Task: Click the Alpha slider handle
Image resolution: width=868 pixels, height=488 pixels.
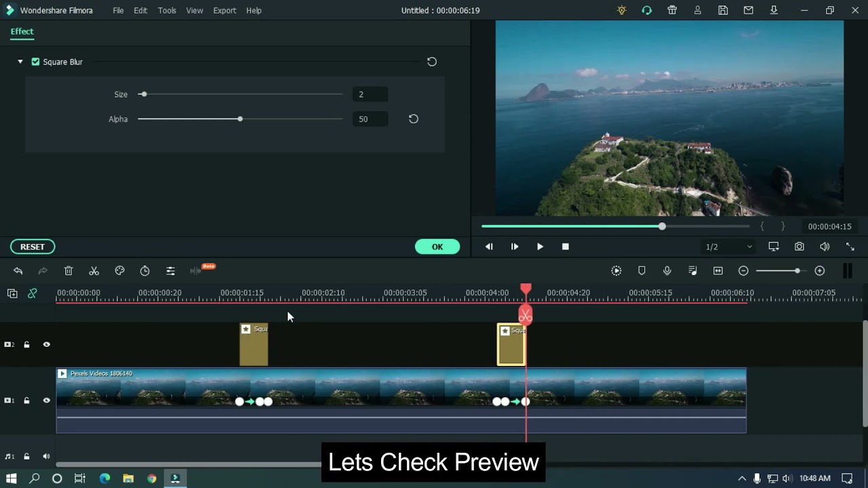Action: [240, 119]
